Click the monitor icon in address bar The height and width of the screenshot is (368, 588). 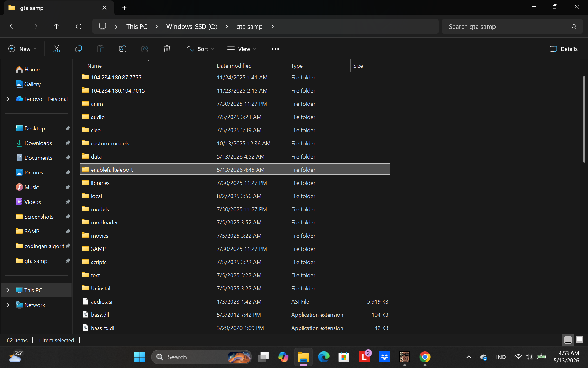(103, 26)
